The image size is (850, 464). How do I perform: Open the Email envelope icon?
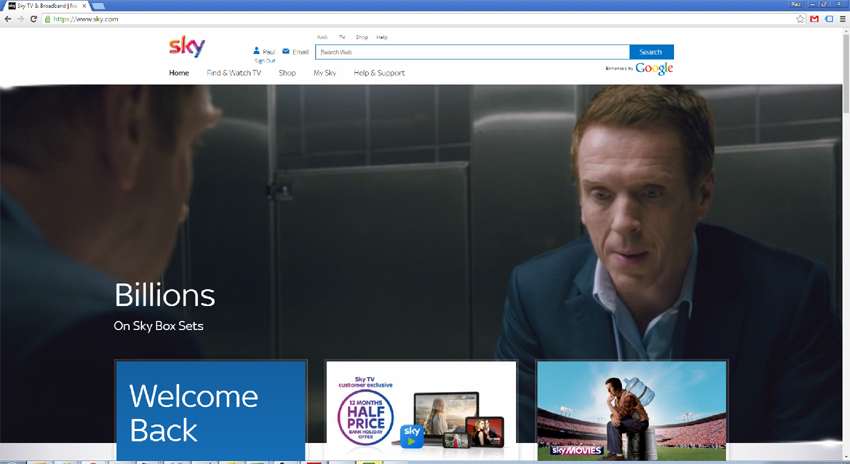[286, 51]
